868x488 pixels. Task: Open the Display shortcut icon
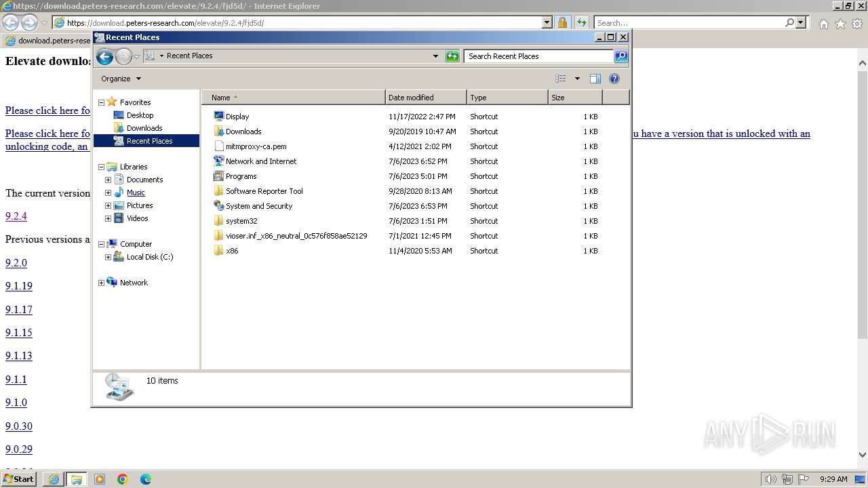coord(218,117)
